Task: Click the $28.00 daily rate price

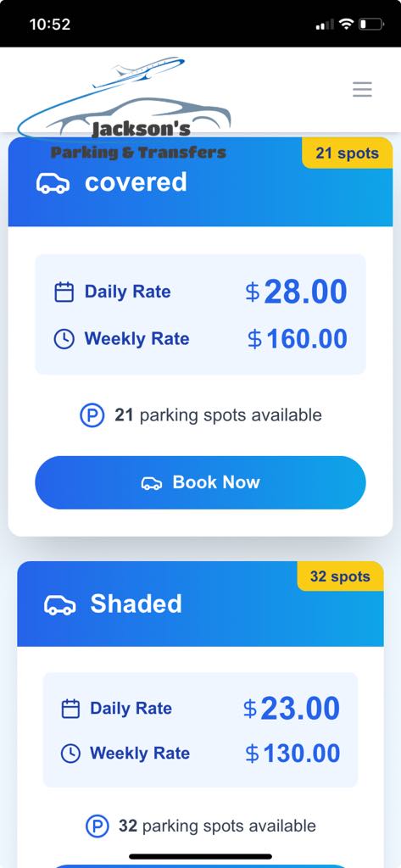Action: pos(297,292)
